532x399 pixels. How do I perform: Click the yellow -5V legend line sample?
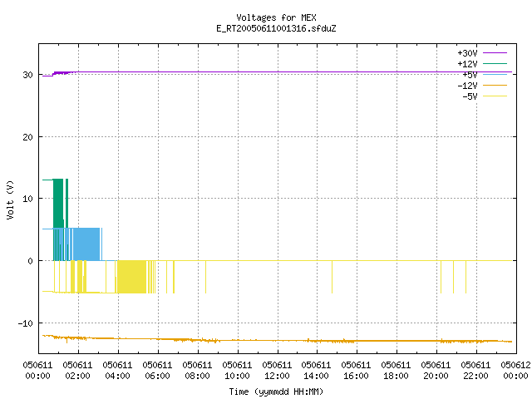click(495, 96)
